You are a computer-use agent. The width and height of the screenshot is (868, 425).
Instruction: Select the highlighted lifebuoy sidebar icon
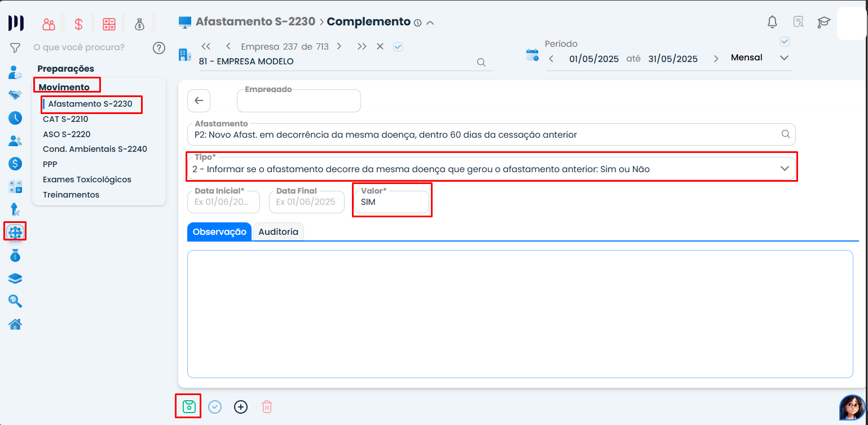coord(15,231)
